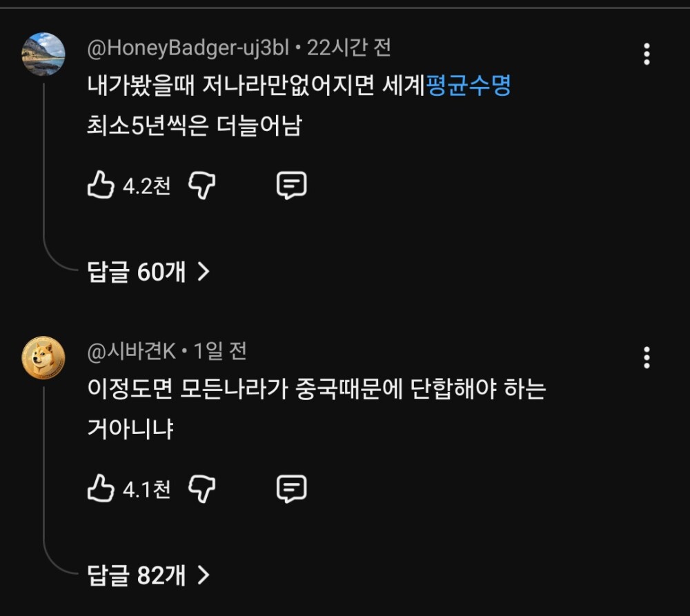
Task: Dislike the HoneyBadger-uj3bl comment
Action: [202, 186]
